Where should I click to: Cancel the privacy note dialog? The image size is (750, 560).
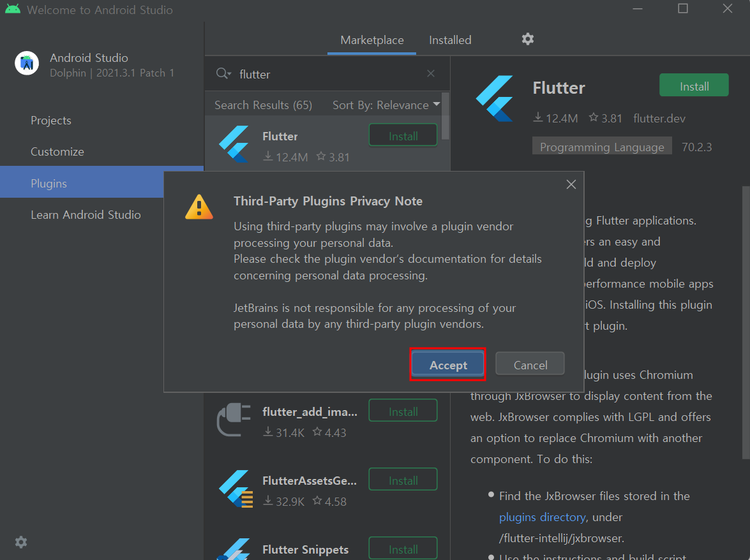coord(530,365)
